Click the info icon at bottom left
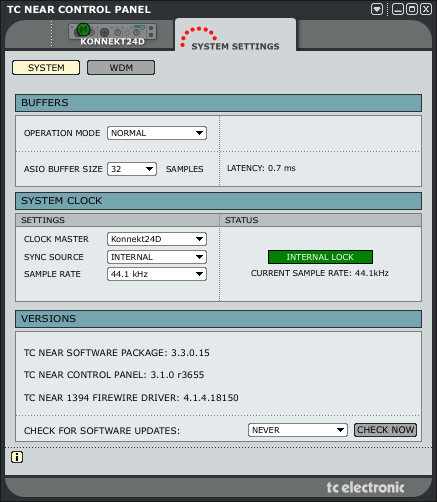This screenshot has width=437, height=502. click(x=17, y=457)
